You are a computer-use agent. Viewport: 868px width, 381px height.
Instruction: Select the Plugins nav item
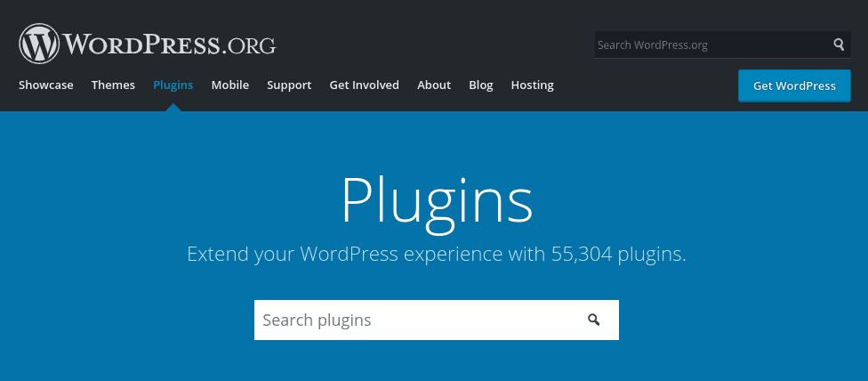(x=173, y=85)
